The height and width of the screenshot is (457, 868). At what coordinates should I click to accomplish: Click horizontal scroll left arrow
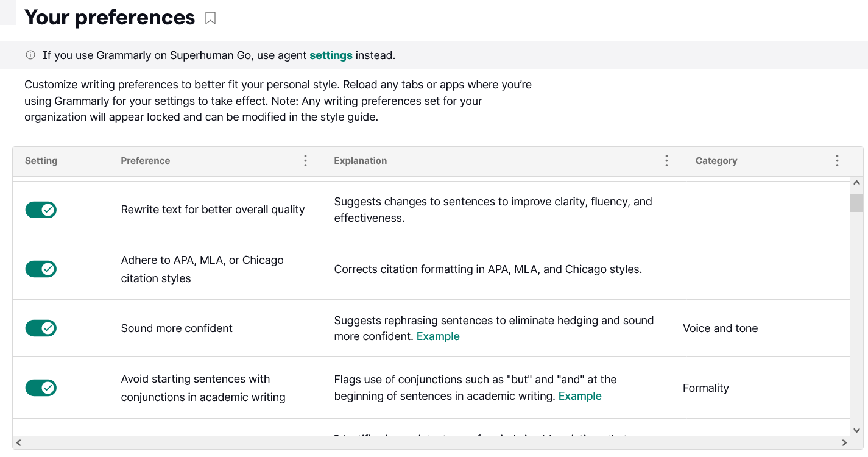pos(19,442)
